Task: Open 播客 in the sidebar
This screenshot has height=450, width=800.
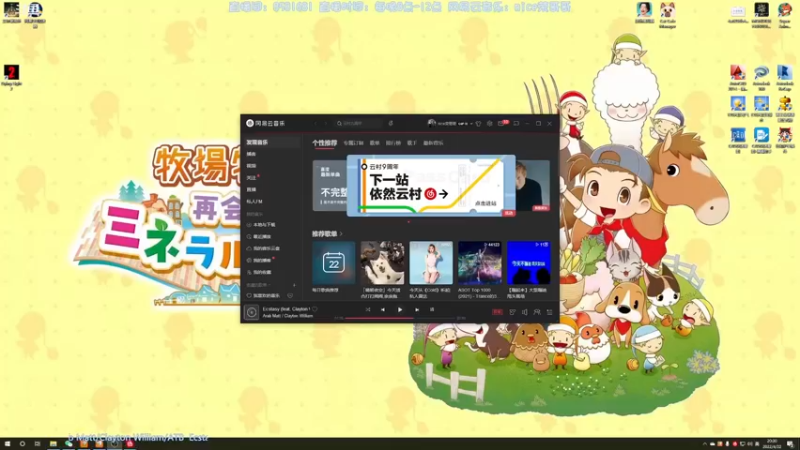Action: pyautogui.click(x=252, y=154)
